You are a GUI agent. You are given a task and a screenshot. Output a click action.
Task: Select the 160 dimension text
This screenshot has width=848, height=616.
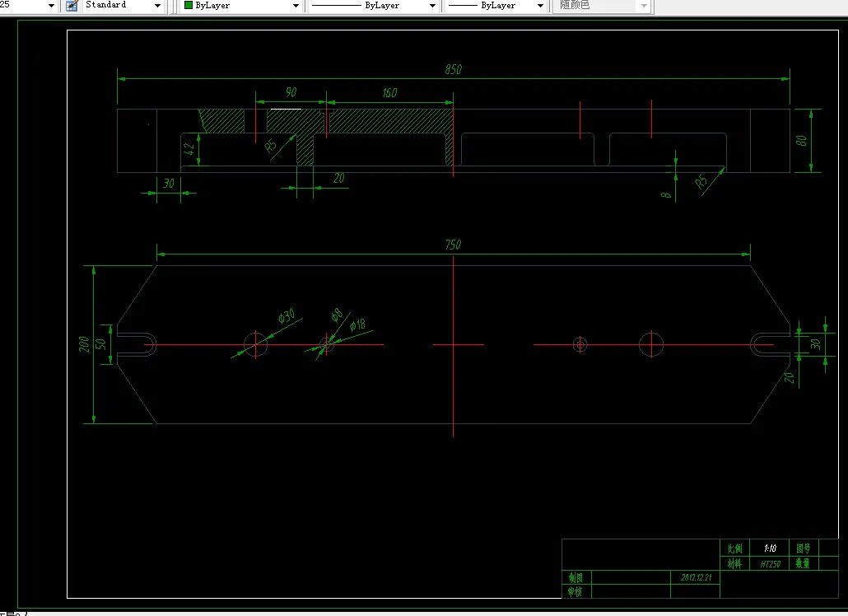[x=390, y=93]
